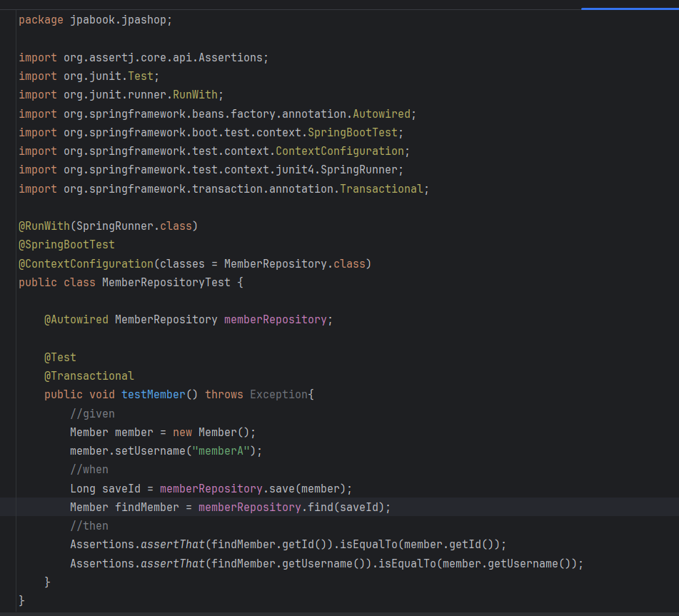Click the @ContextConfiguration annotation
This screenshot has height=616, width=679.
click(86, 264)
